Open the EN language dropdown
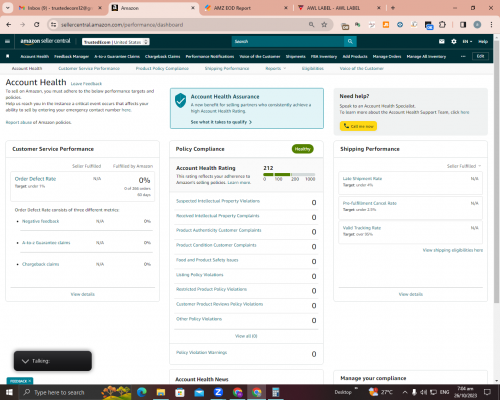The width and height of the screenshot is (500, 400). pyautogui.click(x=467, y=41)
